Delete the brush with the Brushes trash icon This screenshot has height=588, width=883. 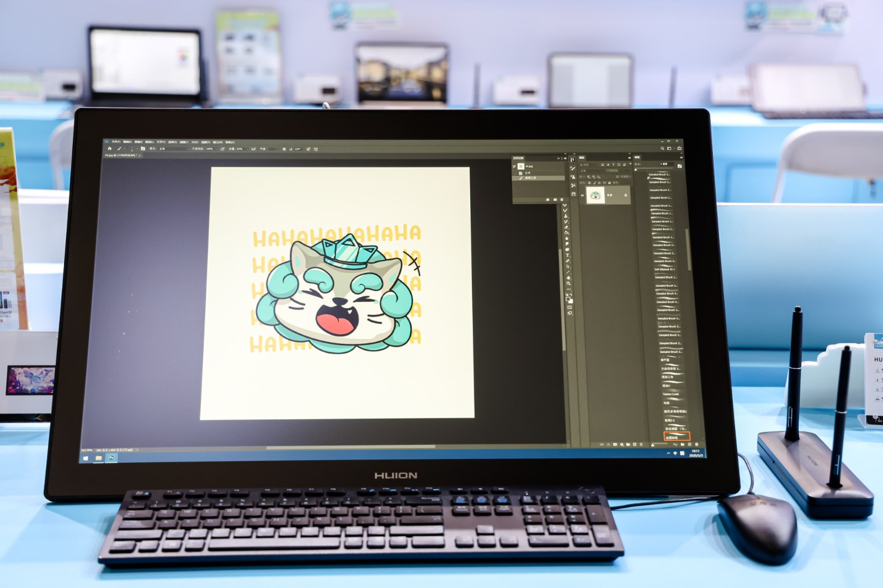696,444
